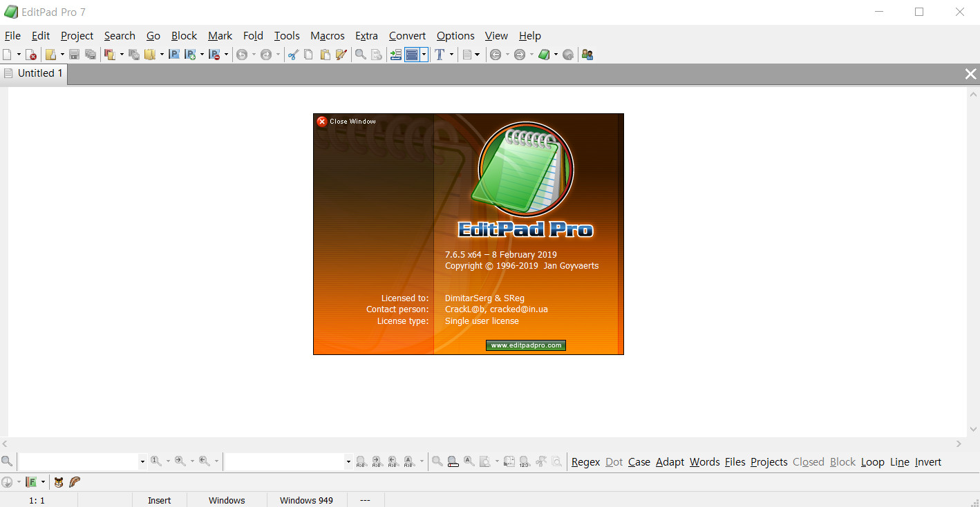Click the magnifier search icon in main toolbar
Image resolution: width=980 pixels, height=507 pixels.
click(x=361, y=55)
